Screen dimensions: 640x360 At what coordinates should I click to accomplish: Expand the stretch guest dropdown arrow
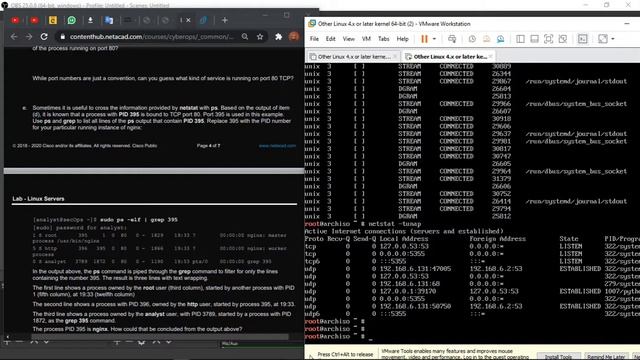click(613, 39)
